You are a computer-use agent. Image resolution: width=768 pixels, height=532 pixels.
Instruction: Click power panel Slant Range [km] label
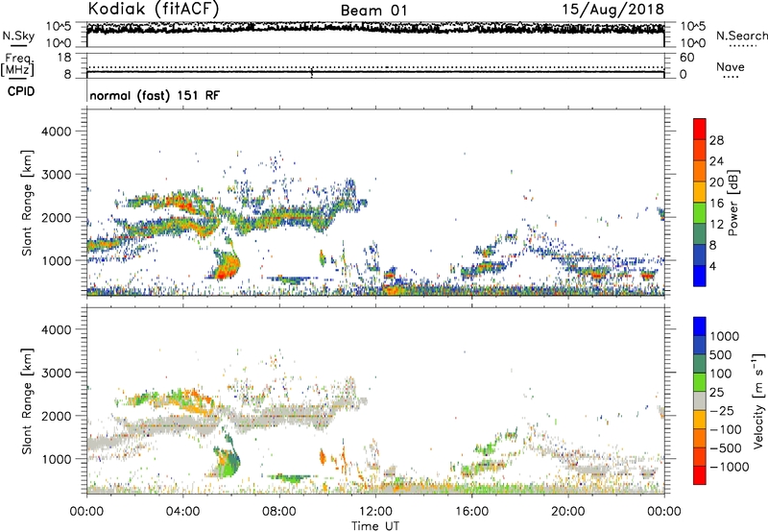[x=27, y=203]
